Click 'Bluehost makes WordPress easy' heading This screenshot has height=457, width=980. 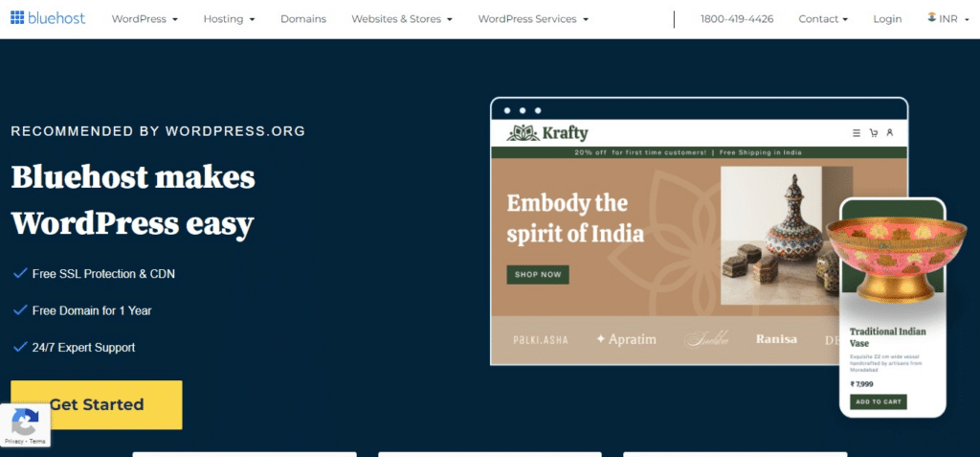(x=133, y=200)
